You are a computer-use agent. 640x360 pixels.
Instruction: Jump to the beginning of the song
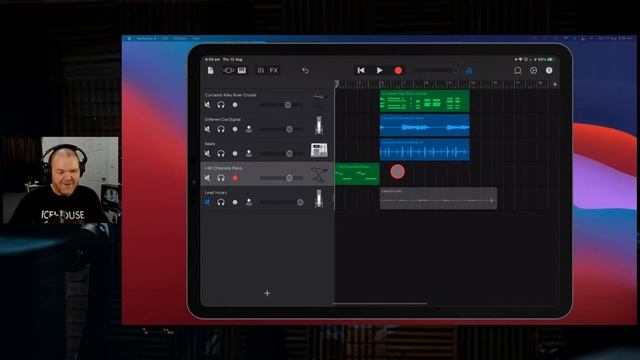pyautogui.click(x=361, y=71)
